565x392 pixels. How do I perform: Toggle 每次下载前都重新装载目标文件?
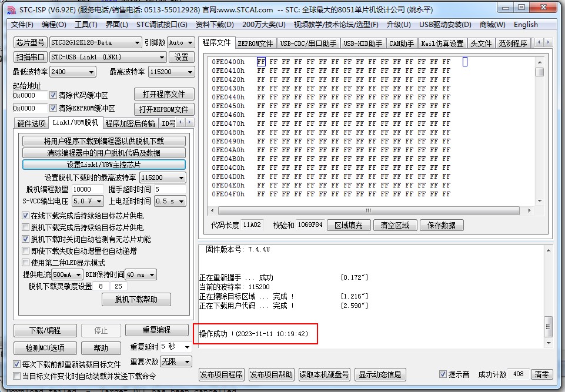pyautogui.click(x=16, y=364)
